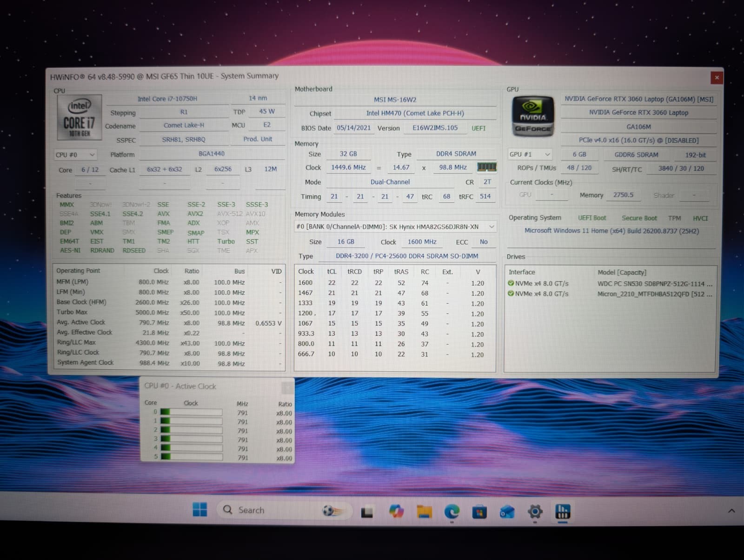Image resolution: width=744 pixels, height=560 pixels.
Task: Click the CPU #0 Active Clock panel button
Action: point(287,387)
